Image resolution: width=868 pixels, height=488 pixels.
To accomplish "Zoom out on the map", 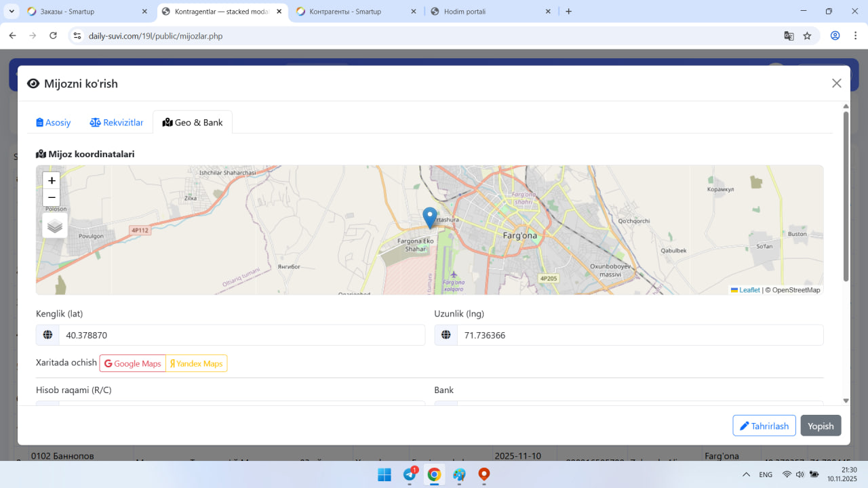I will (52, 198).
